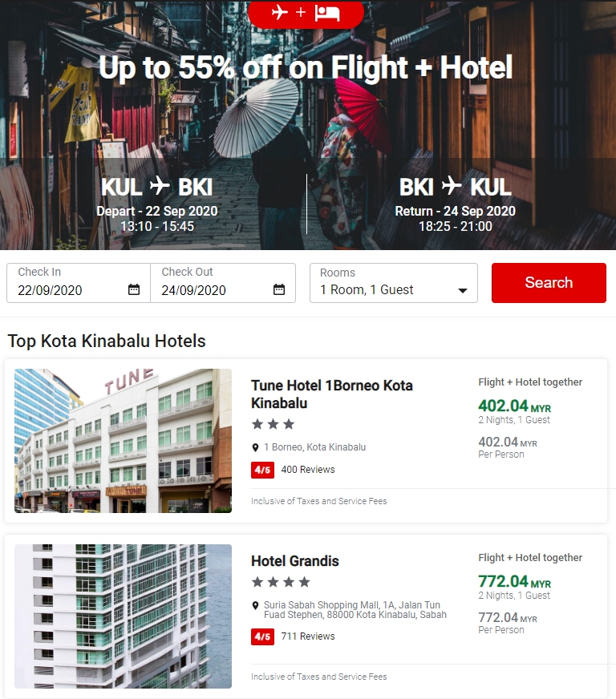Click the Tune Hotel location pin icon

[x=255, y=447]
